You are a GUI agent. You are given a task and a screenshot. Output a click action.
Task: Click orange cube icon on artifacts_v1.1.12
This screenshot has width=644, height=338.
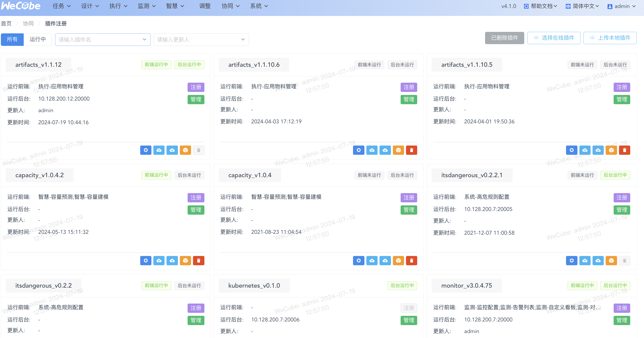(x=185, y=150)
